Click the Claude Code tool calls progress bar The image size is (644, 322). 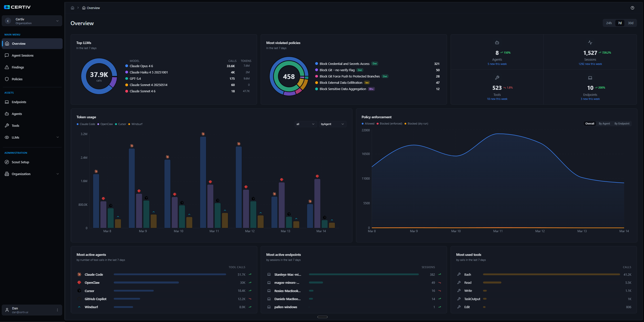(169, 274)
